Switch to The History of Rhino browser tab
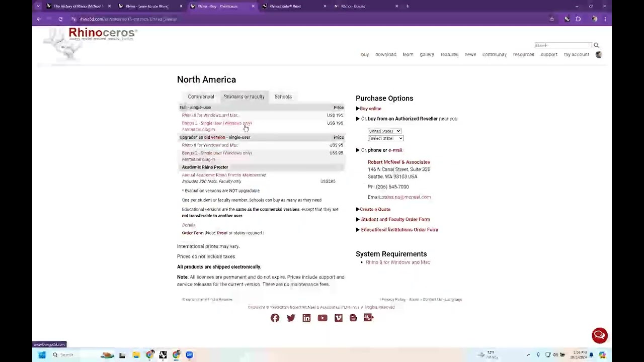Screen dimensions: 644x362 coord(77,6)
